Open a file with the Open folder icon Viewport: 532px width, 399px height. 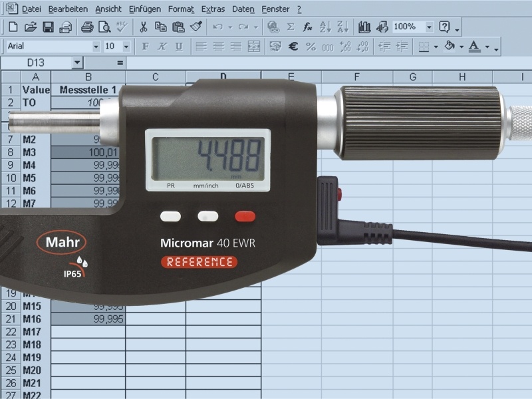pos(31,27)
